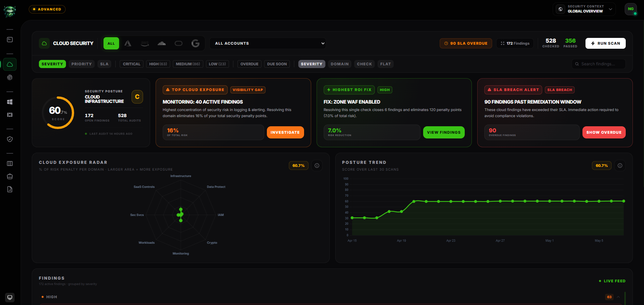Filter by Azure provider icon

(x=128, y=43)
